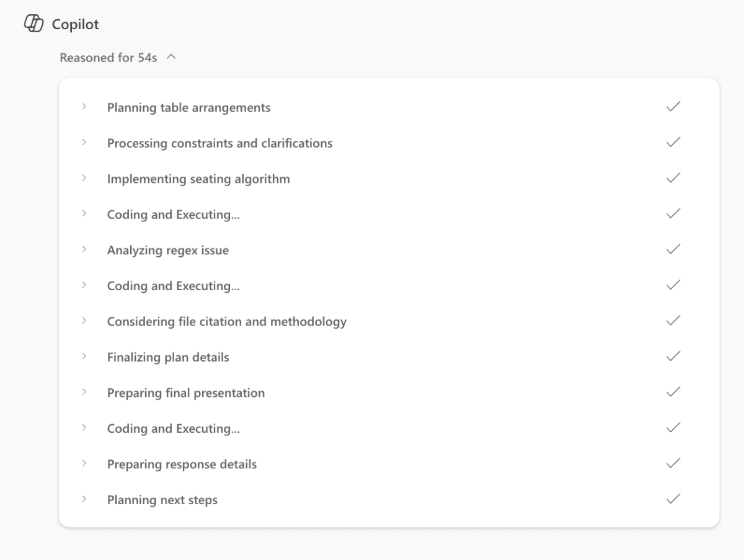Click checkmark next to 'Preparing response details'
This screenshot has width=744, height=560.
[673, 463]
